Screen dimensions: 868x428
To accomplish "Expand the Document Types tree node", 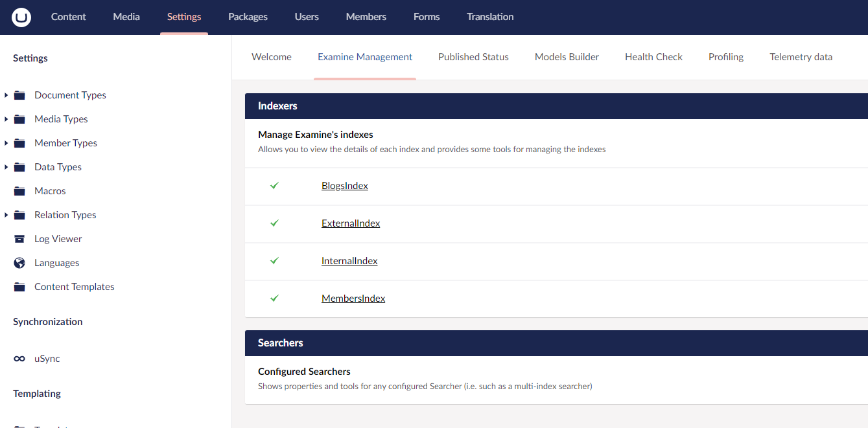I will coord(6,95).
